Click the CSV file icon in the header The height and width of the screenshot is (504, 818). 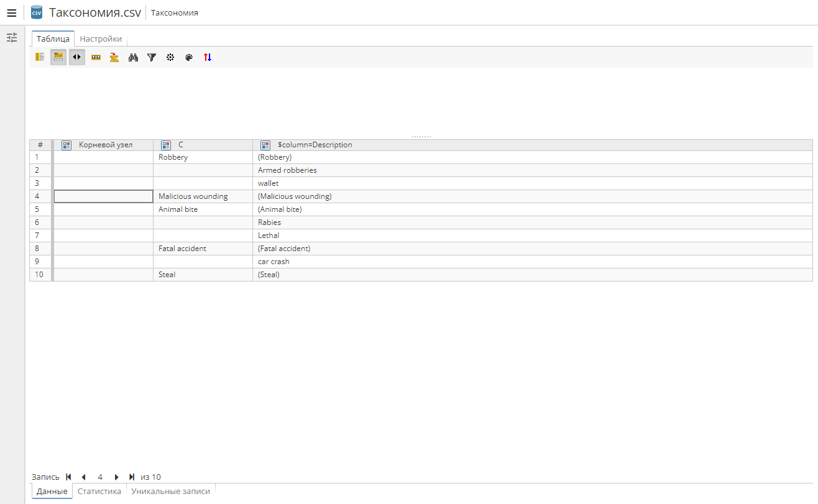[37, 12]
